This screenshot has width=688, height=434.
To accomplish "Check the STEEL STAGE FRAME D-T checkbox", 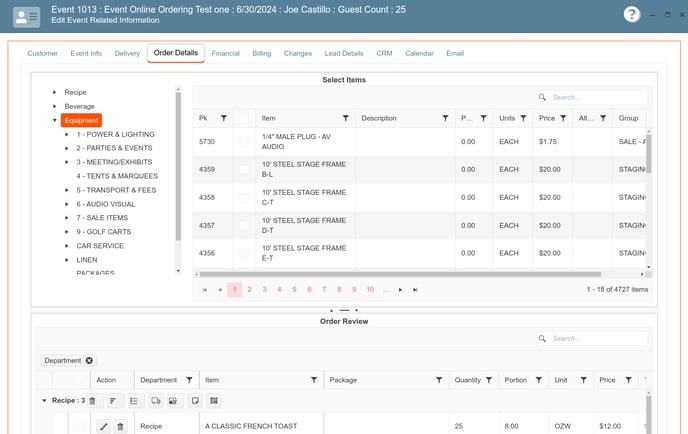I will point(244,225).
